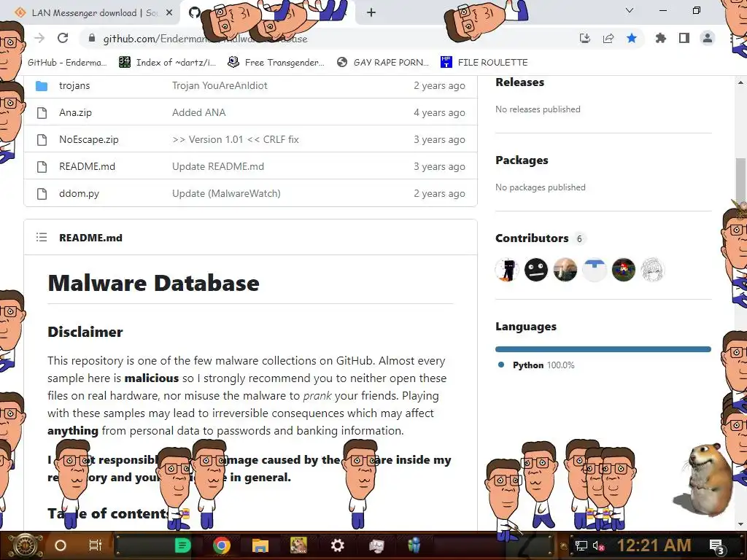Click '4 years ago' timestamp for Ana.zip
The image size is (747, 560).
[x=439, y=113]
